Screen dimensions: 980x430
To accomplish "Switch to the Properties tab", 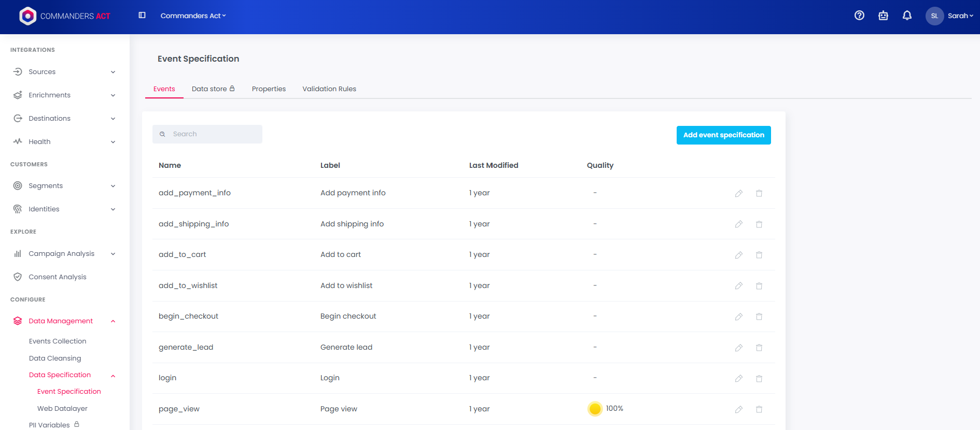I will point(269,89).
